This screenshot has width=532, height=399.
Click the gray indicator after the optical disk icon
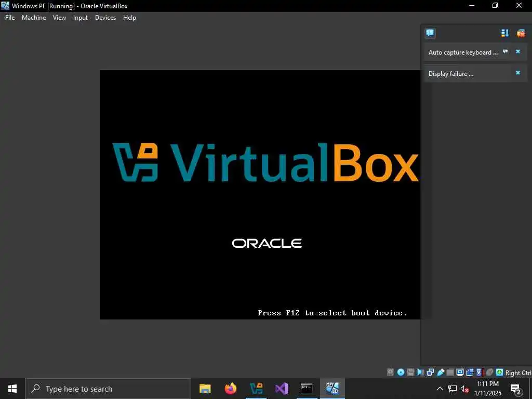pos(410,372)
